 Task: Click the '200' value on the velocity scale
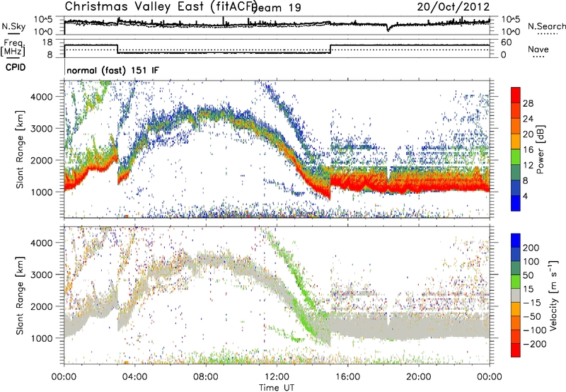click(x=531, y=248)
